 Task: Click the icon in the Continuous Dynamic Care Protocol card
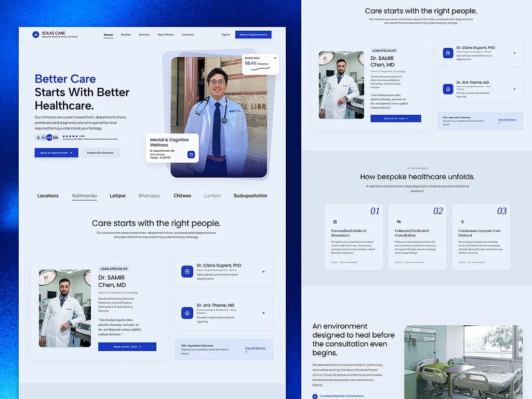click(462, 221)
